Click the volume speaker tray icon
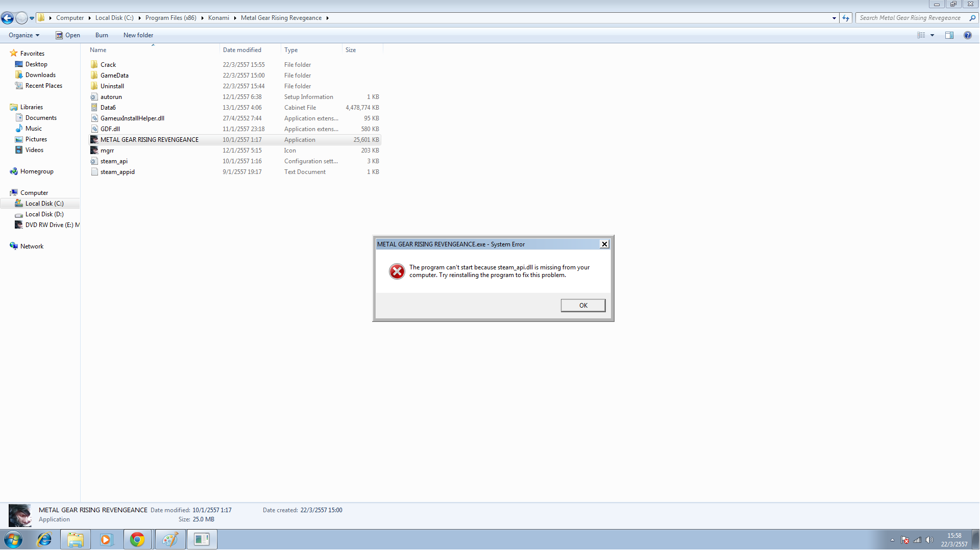 929,540
